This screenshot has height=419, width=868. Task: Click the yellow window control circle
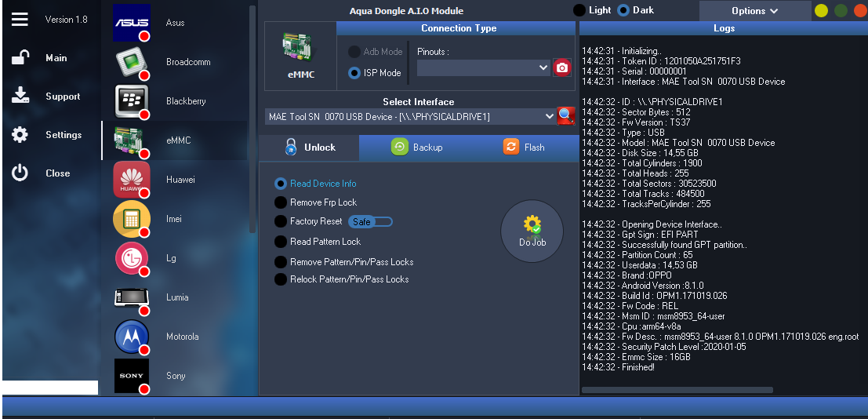click(x=822, y=10)
